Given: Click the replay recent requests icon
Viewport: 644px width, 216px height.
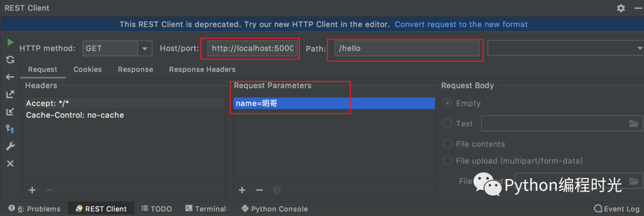Looking at the screenshot, I should (x=10, y=60).
